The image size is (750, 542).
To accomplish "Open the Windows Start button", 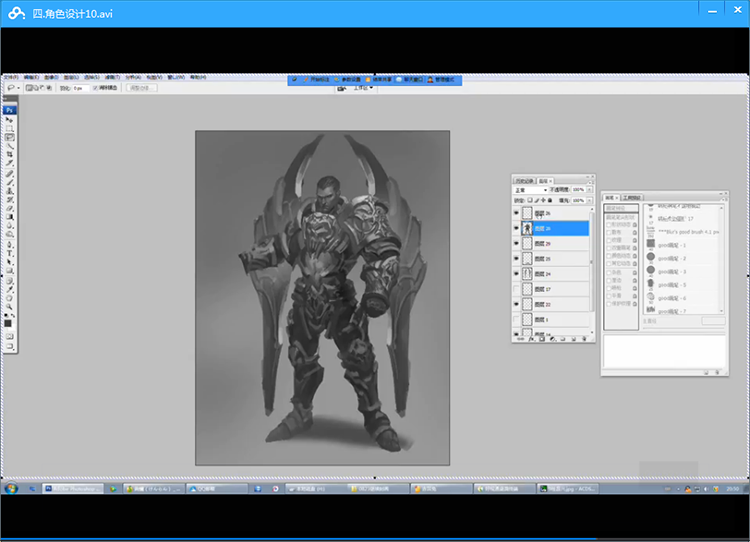I will coord(11,488).
